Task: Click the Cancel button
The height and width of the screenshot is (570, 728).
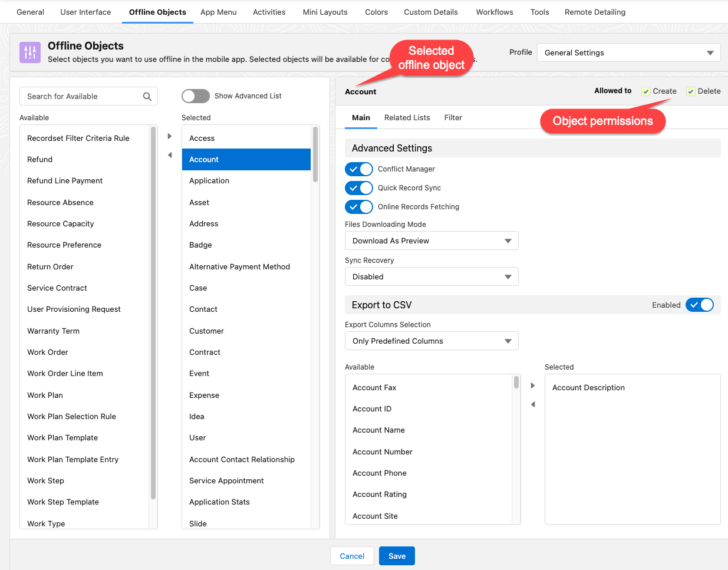Action: [x=352, y=556]
